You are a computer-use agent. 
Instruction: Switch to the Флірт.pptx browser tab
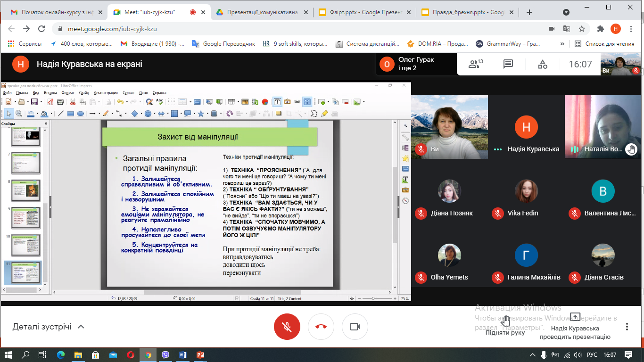[361, 13]
